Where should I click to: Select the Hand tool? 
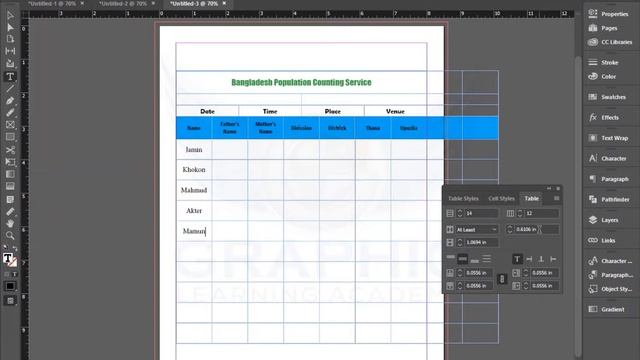(x=10, y=223)
